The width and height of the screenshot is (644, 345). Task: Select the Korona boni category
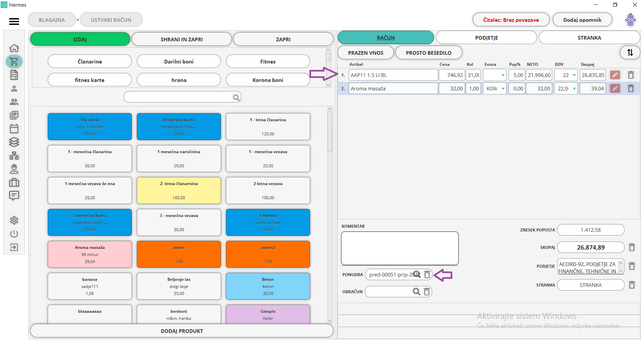point(268,80)
